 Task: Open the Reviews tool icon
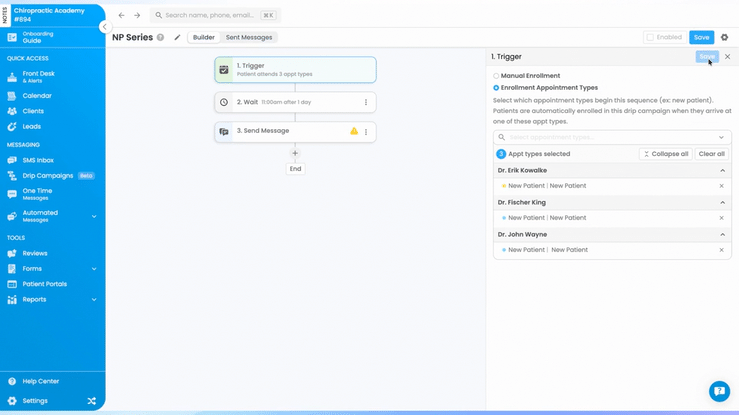[x=12, y=253]
